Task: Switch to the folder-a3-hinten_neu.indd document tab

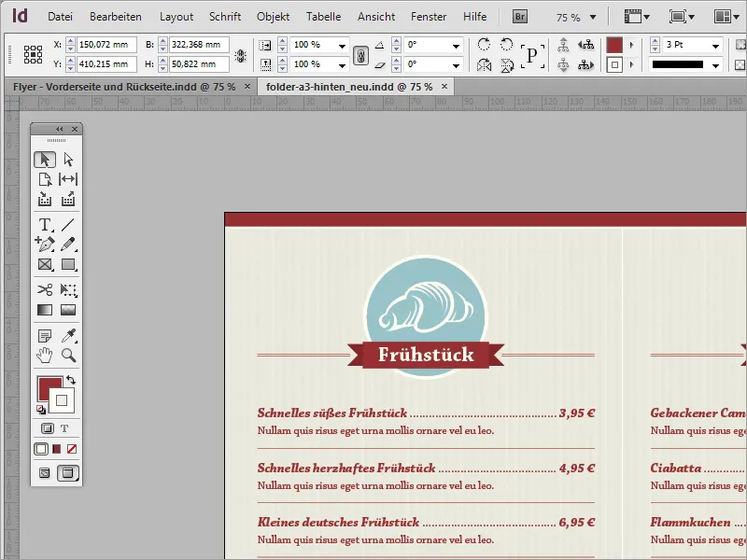Action: pyautogui.click(x=345, y=86)
